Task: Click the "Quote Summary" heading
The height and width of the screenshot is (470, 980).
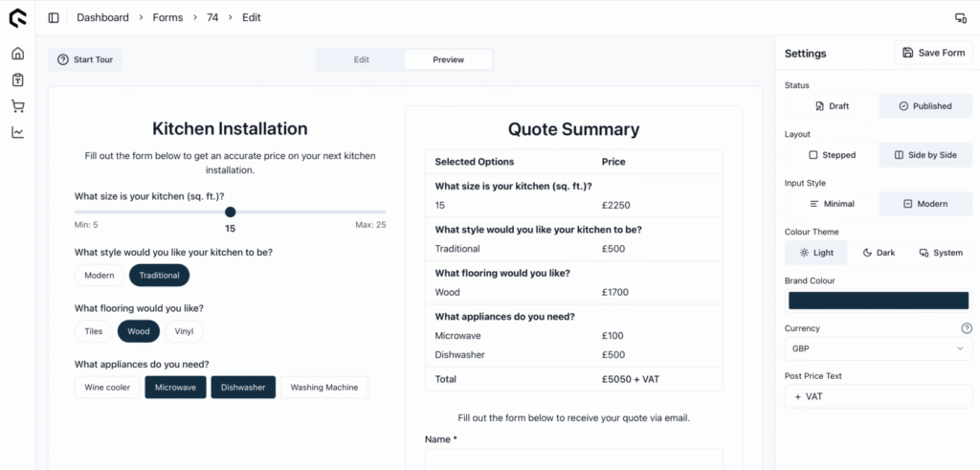Action: click(574, 129)
